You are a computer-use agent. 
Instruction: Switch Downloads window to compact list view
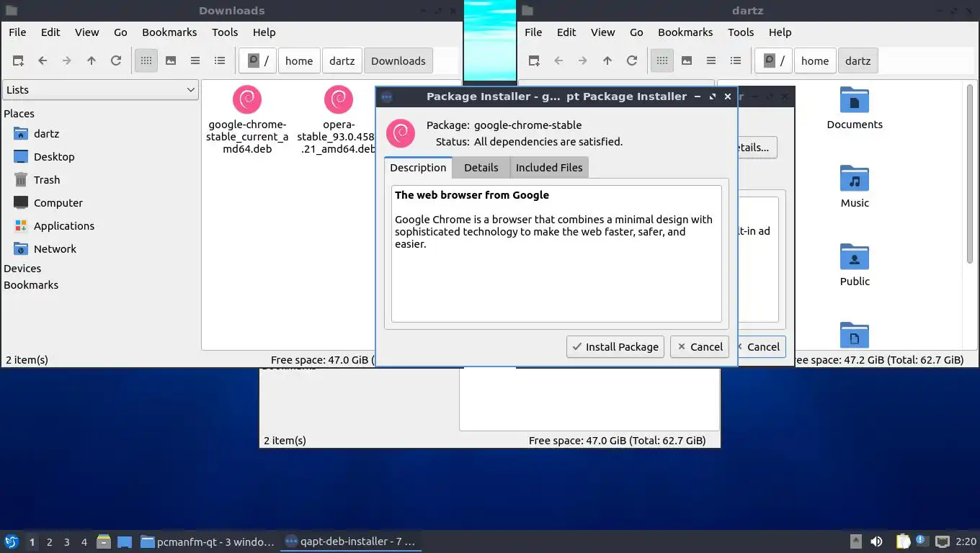click(195, 61)
